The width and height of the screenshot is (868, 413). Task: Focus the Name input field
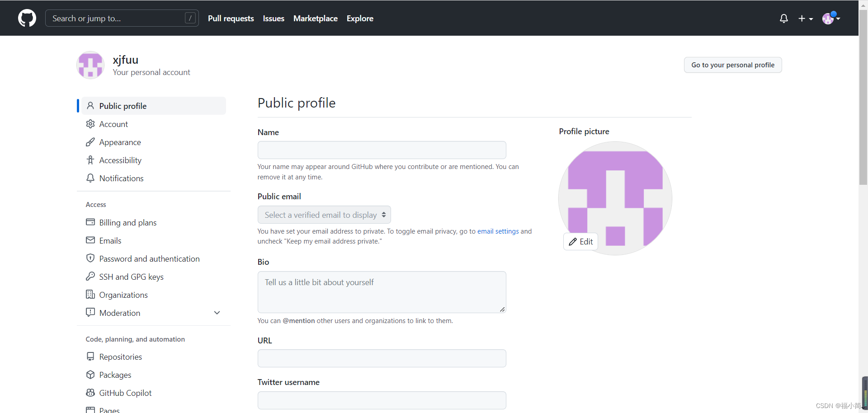[x=382, y=150]
